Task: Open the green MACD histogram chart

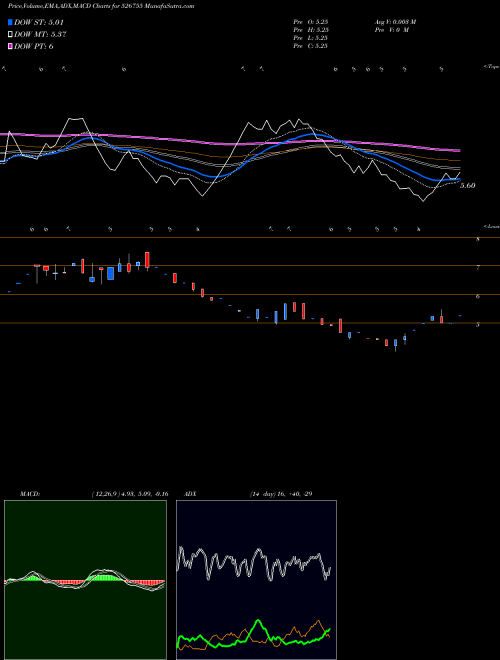Action: [85, 580]
